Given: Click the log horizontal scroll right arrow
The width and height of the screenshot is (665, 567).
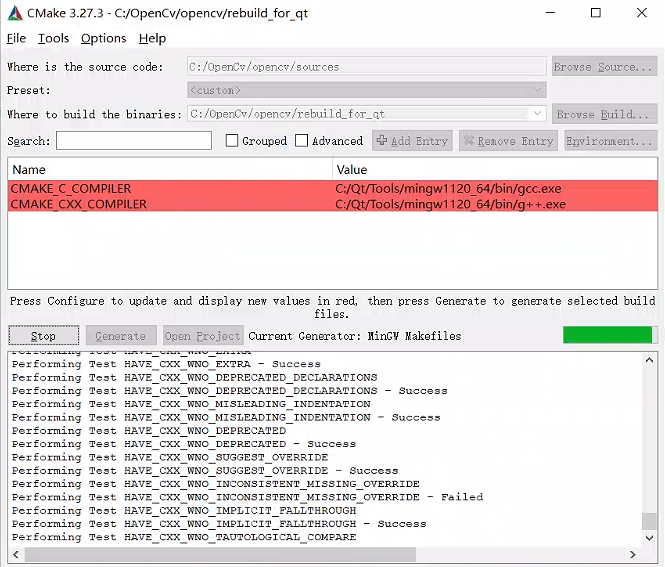Looking at the screenshot, I should point(633,554).
